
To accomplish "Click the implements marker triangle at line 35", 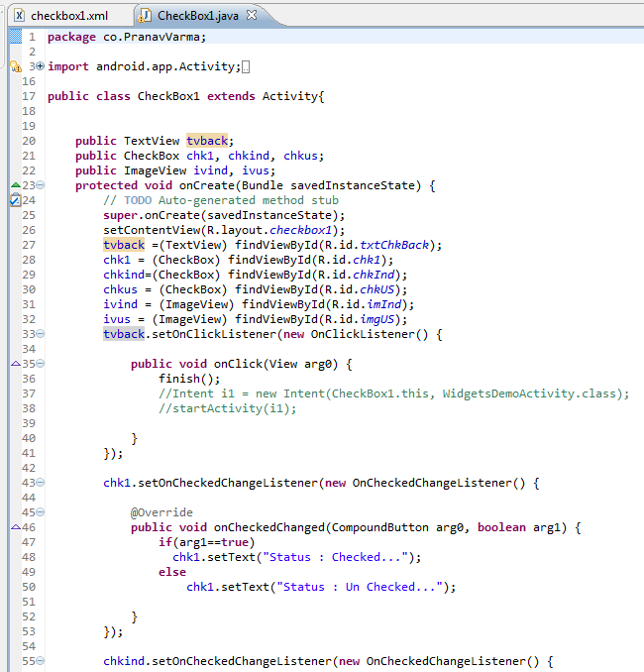I will pyautogui.click(x=16, y=364).
